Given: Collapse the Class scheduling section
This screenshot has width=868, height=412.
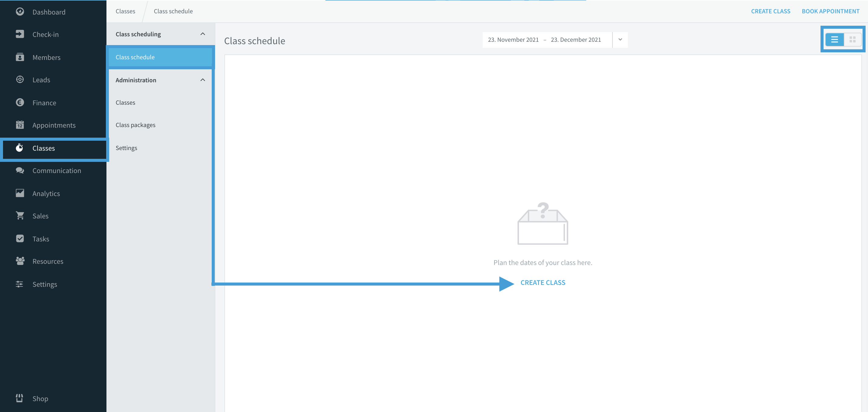Looking at the screenshot, I should (x=203, y=34).
